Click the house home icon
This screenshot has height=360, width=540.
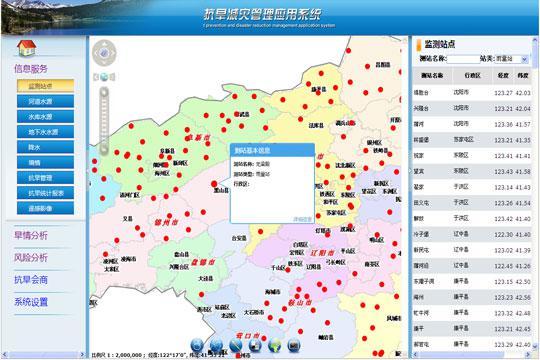(x=26, y=48)
